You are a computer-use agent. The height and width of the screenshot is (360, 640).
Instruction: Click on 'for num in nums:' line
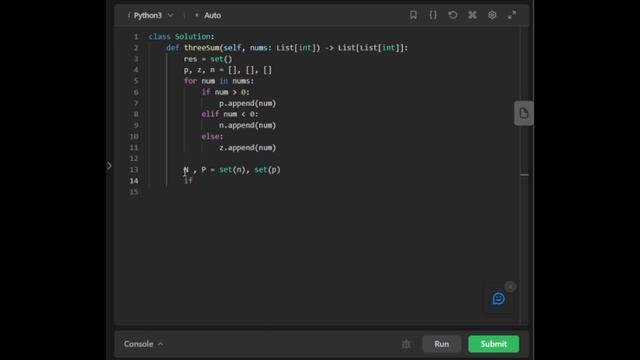point(219,81)
